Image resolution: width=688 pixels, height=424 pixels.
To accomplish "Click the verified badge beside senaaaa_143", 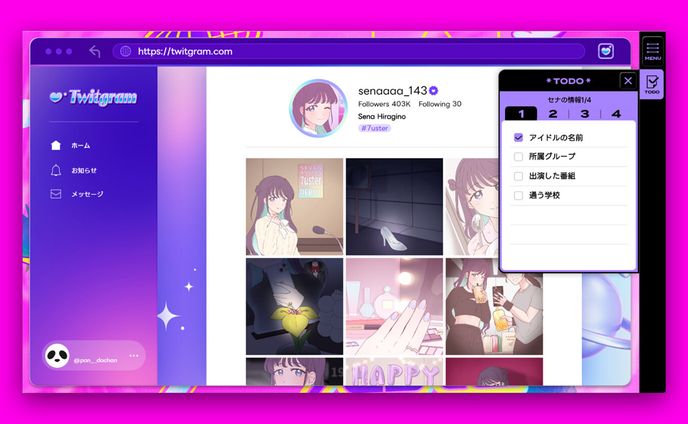I will click(434, 91).
